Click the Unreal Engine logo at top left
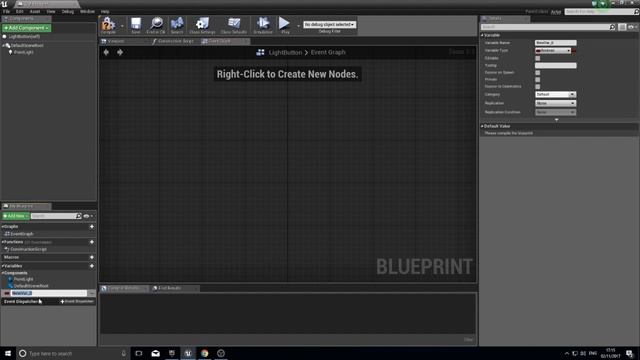Viewport: 640px width, 360px height. (x=4, y=4)
